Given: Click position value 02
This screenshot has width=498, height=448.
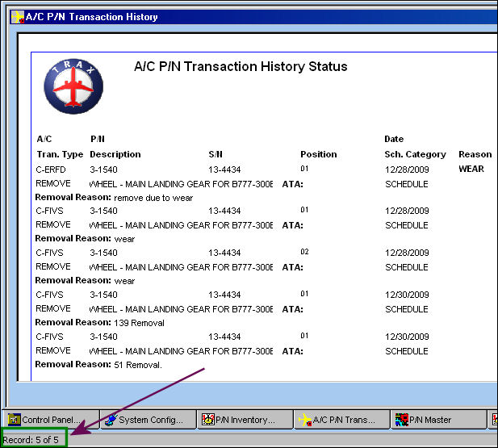Looking at the screenshot, I should point(304,252).
